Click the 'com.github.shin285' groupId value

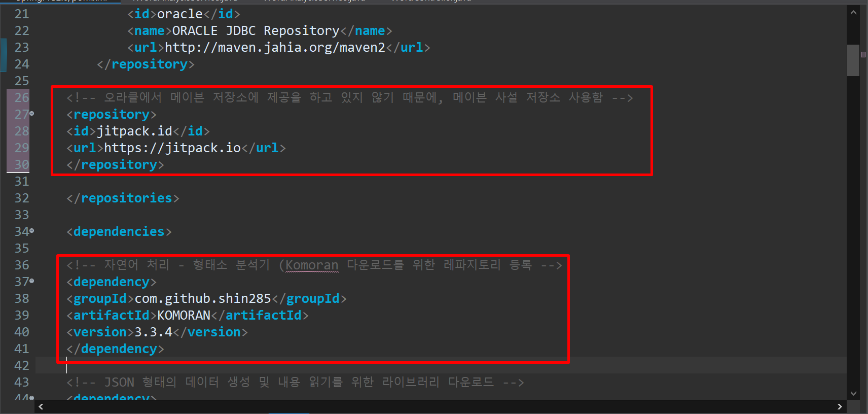(x=203, y=298)
